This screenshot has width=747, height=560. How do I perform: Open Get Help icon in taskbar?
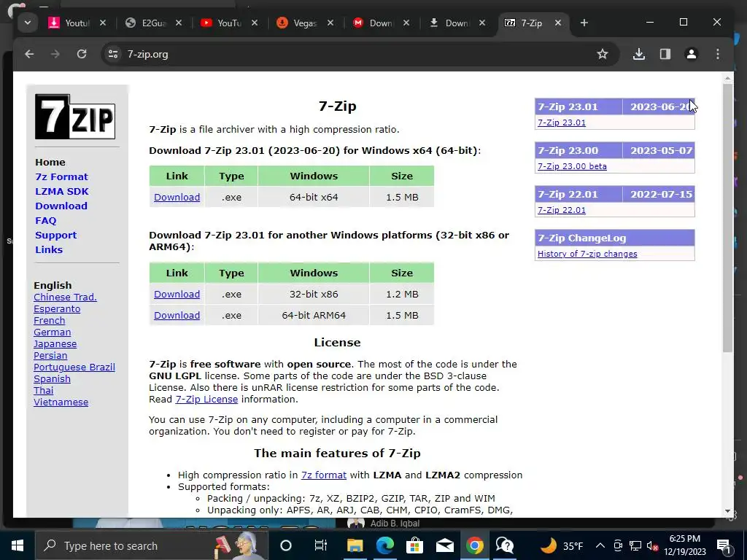click(x=505, y=545)
